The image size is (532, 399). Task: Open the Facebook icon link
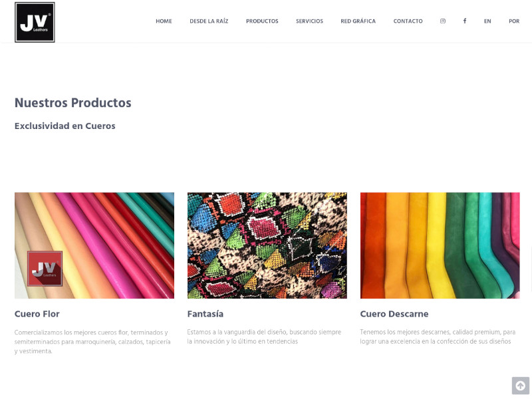(x=465, y=21)
